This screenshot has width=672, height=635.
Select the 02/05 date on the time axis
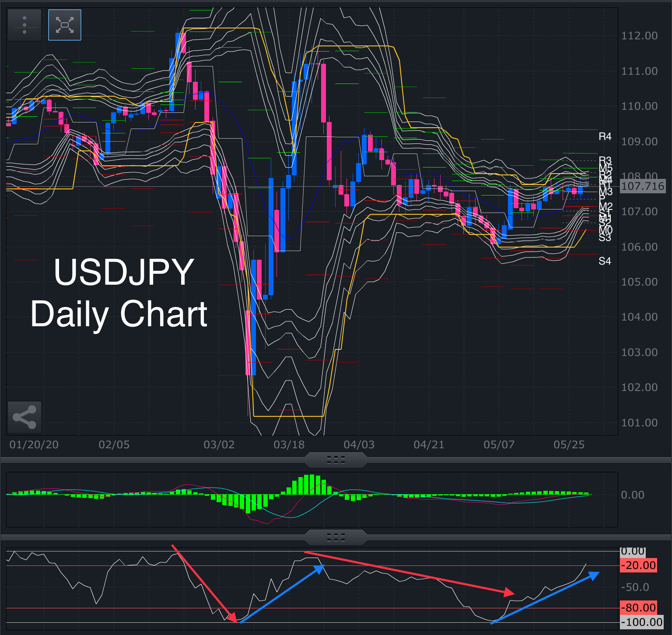coord(114,445)
